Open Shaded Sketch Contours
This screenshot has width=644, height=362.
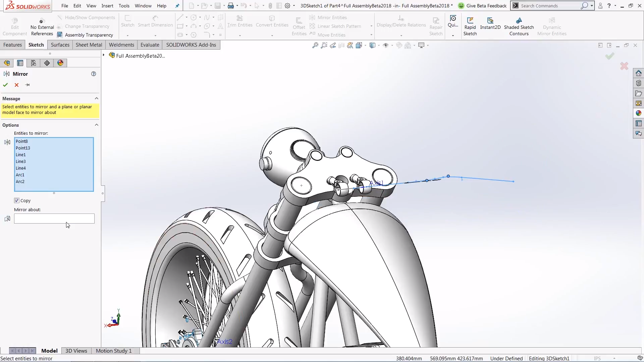point(519,25)
